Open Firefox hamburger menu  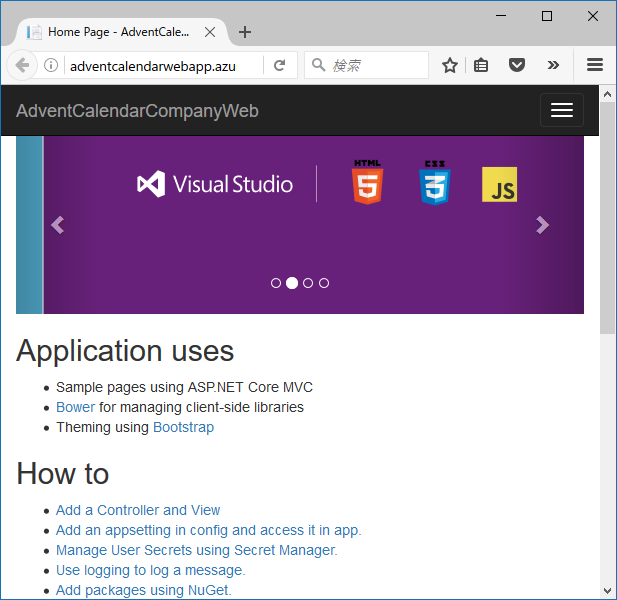coord(595,65)
